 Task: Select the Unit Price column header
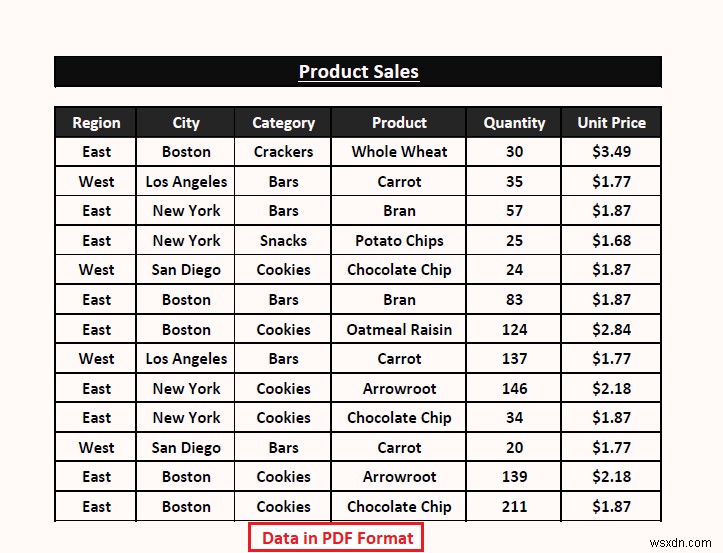click(611, 123)
